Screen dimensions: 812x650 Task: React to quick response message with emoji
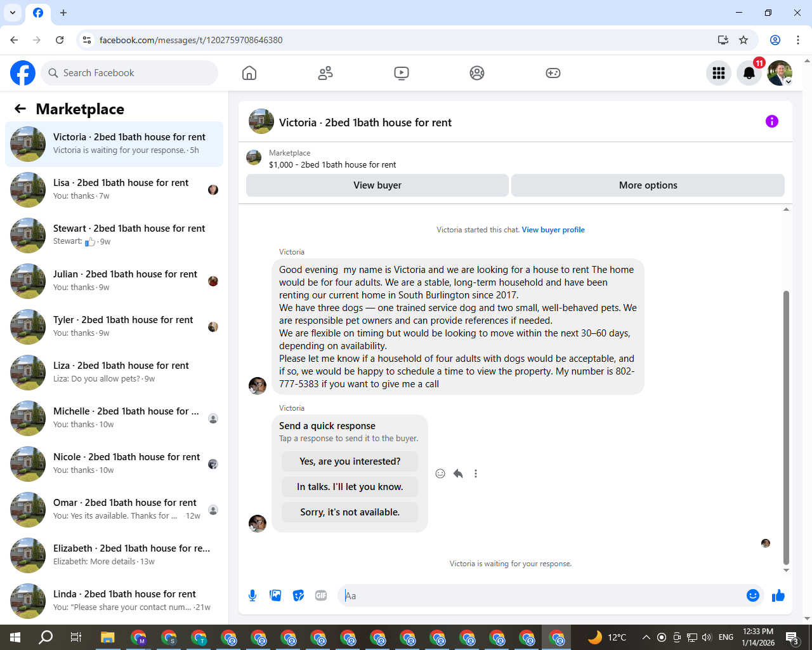click(x=440, y=474)
